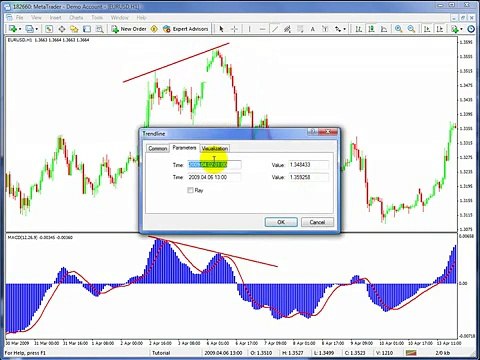Click the Tutorial profile in status bar
This screenshot has width=480, height=360.
[161, 353]
